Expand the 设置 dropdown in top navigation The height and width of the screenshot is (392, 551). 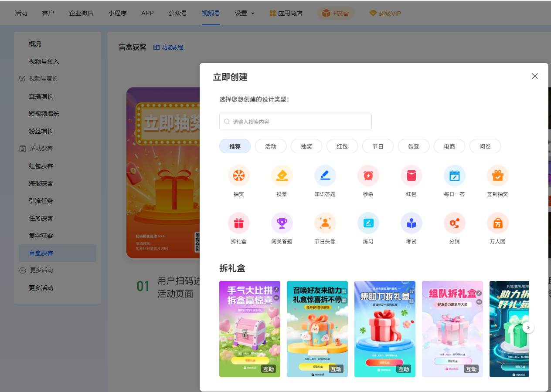pyautogui.click(x=245, y=13)
